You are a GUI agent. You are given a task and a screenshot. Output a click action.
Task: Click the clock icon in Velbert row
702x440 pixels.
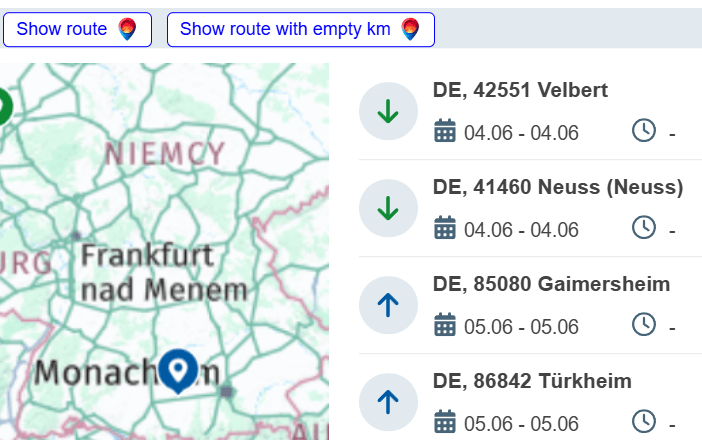[644, 130]
